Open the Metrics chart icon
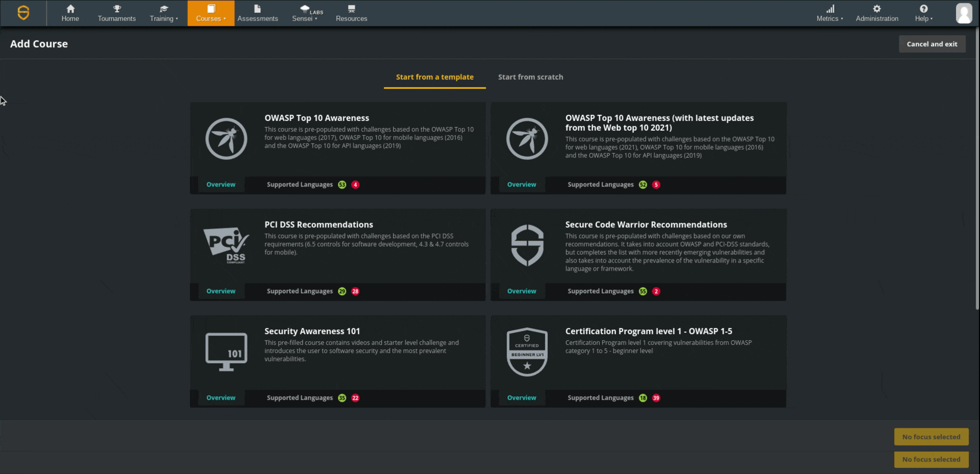Image resolution: width=980 pixels, height=474 pixels. click(x=829, y=9)
